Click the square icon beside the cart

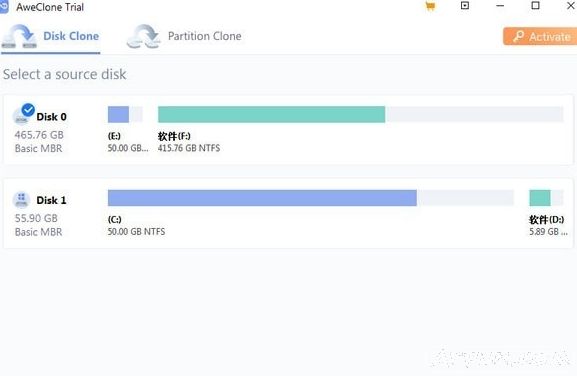pyautogui.click(x=465, y=6)
